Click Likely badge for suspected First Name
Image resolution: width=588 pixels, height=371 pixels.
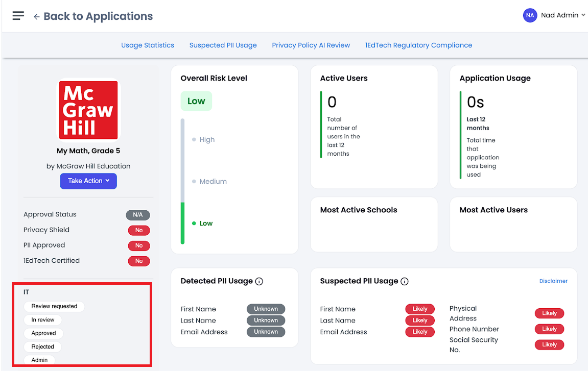click(420, 309)
